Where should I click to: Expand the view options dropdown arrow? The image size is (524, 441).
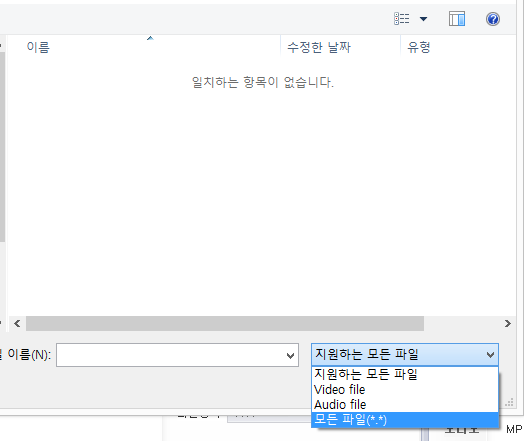coord(423,19)
